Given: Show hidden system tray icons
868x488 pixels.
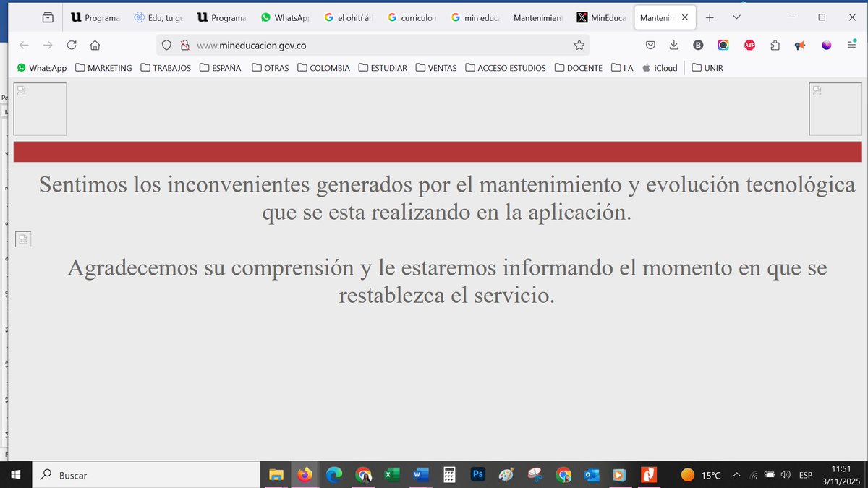Looking at the screenshot, I should pyautogui.click(x=737, y=475).
